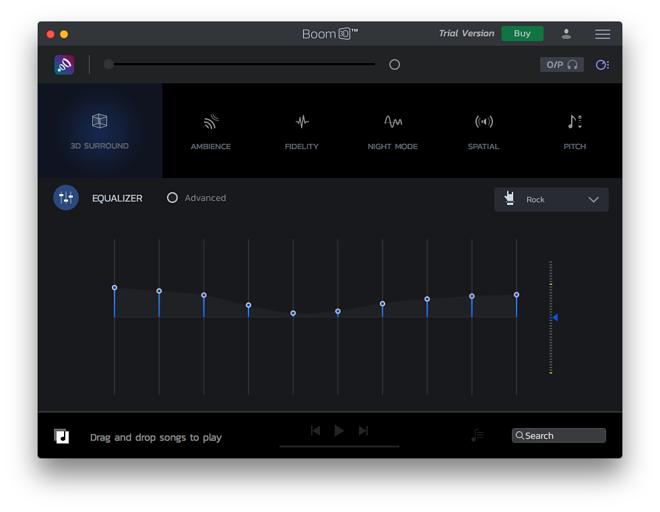
Task: Click the Search input field
Action: (x=559, y=435)
